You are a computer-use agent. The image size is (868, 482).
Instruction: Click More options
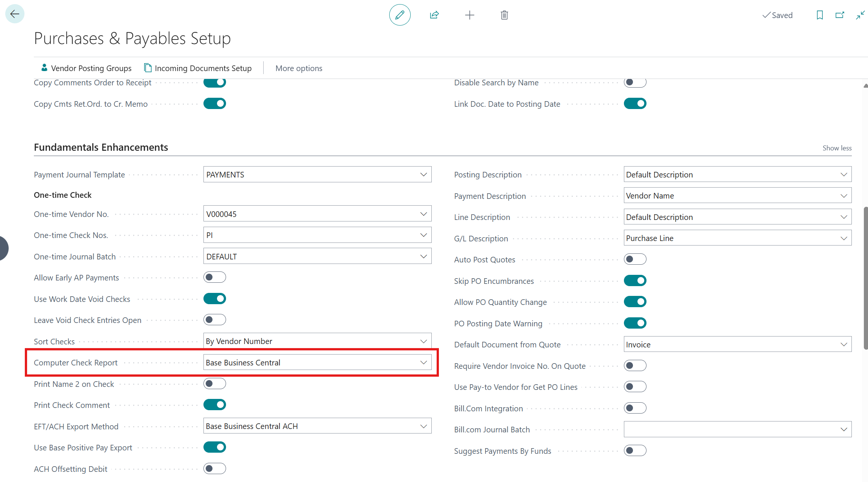pos(299,68)
